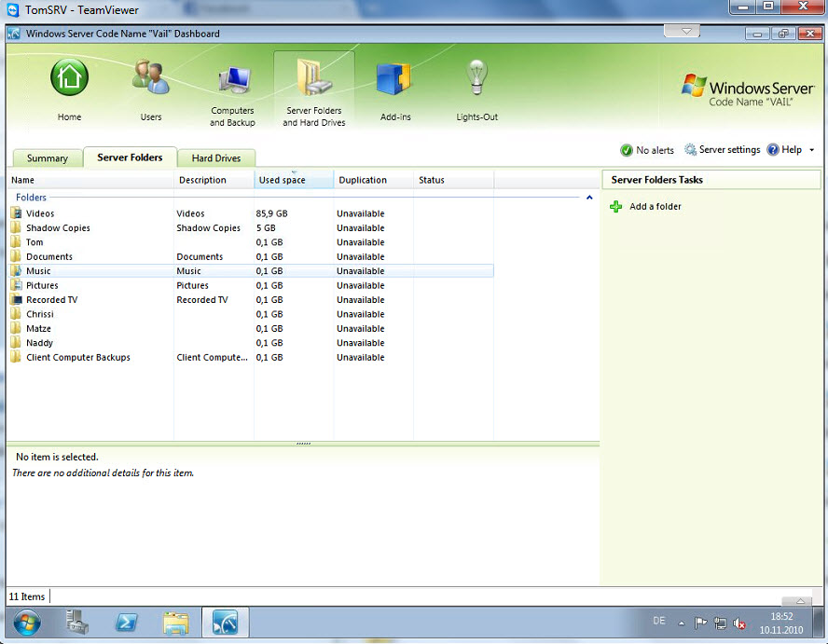Click the Matze folder icon
This screenshot has width=828, height=644.
pos(17,328)
